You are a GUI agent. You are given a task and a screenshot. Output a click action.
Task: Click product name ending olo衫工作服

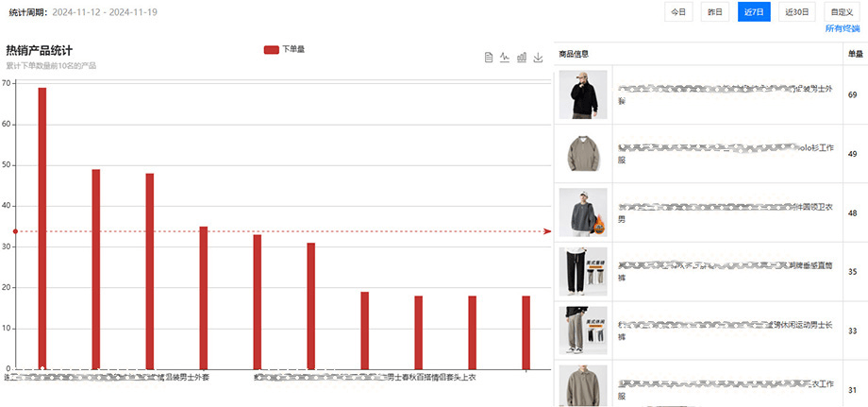pos(726,154)
